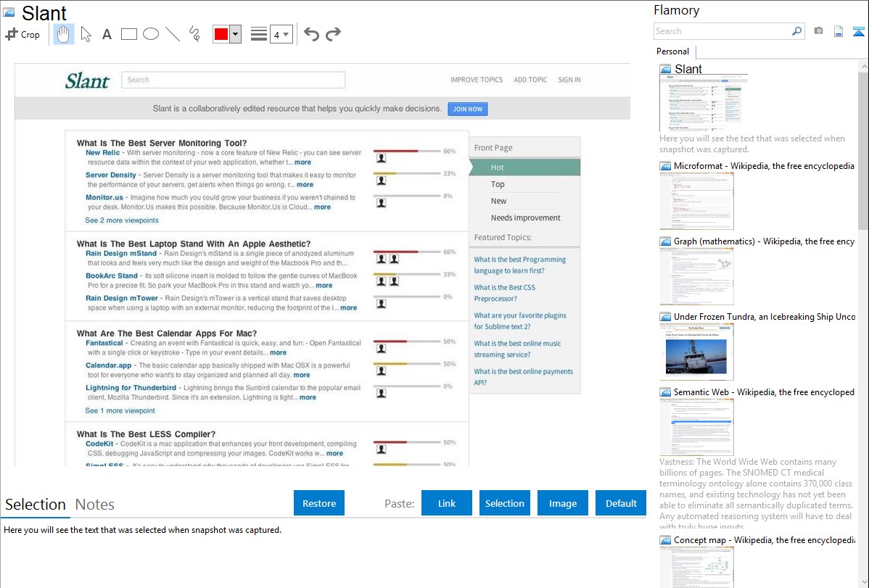Pick the rectangle shape tool
The height and width of the screenshot is (588, 869).
pos(129,34)
